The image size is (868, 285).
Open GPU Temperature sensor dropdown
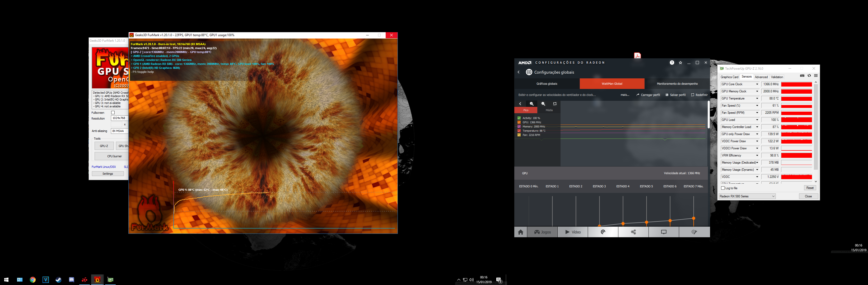(x=757, y=99)
